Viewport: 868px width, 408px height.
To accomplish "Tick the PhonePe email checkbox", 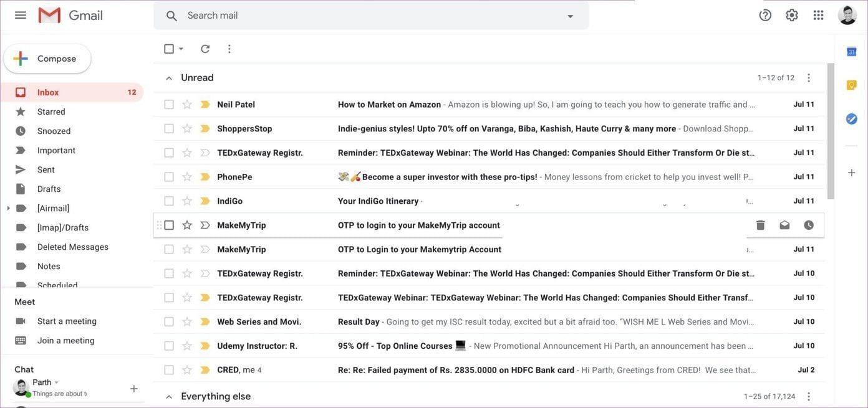I will pos(169,177).
